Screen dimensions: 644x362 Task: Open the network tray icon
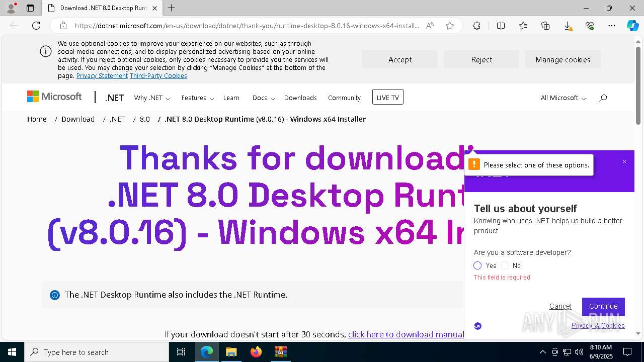click(x=567, y=352)
